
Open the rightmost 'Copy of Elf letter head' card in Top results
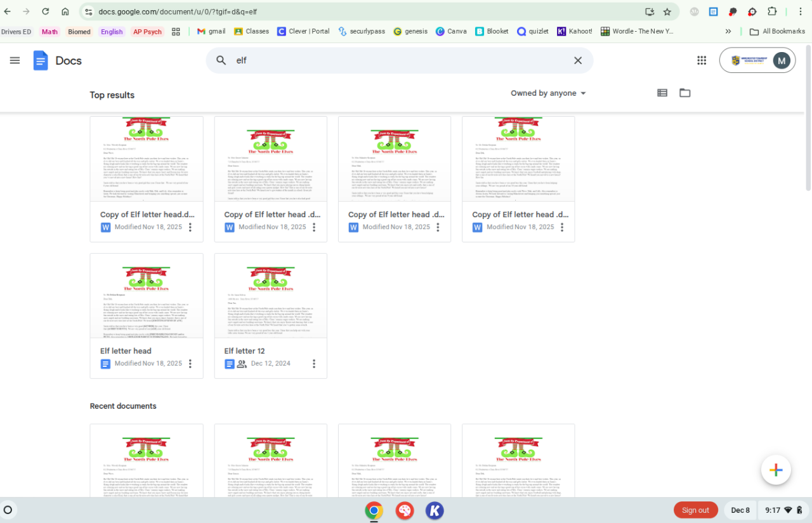tap(518, 179)
